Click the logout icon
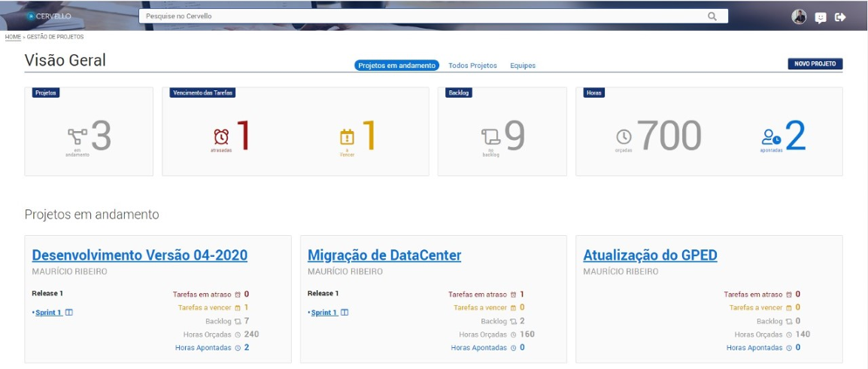This screenshot has height=369, width=868. 840,17
